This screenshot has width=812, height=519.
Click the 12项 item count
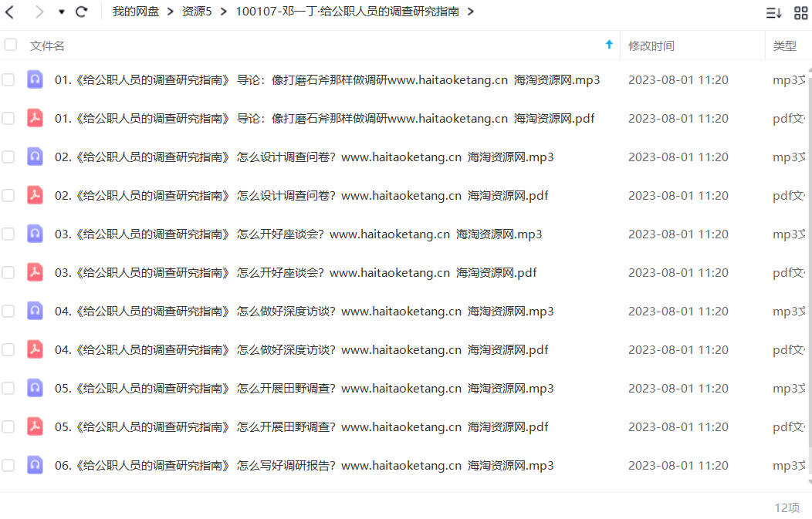coord(787,507)
